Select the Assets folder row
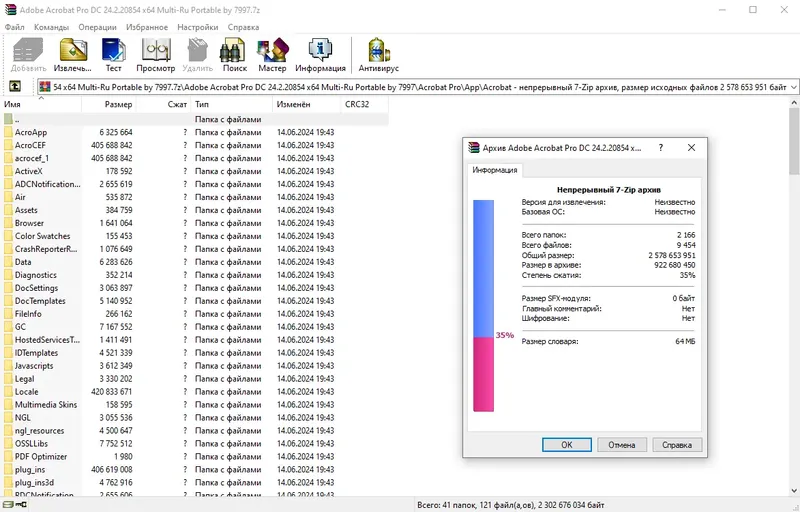Viewport: 800px width, 512px height. [x=194, y=210]
